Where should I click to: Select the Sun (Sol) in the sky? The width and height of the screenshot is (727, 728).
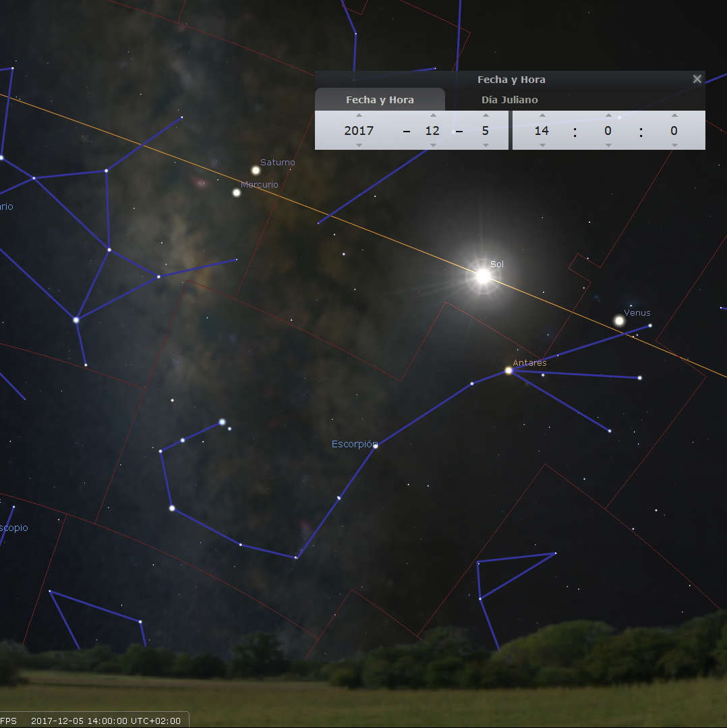tap(483, 276)
